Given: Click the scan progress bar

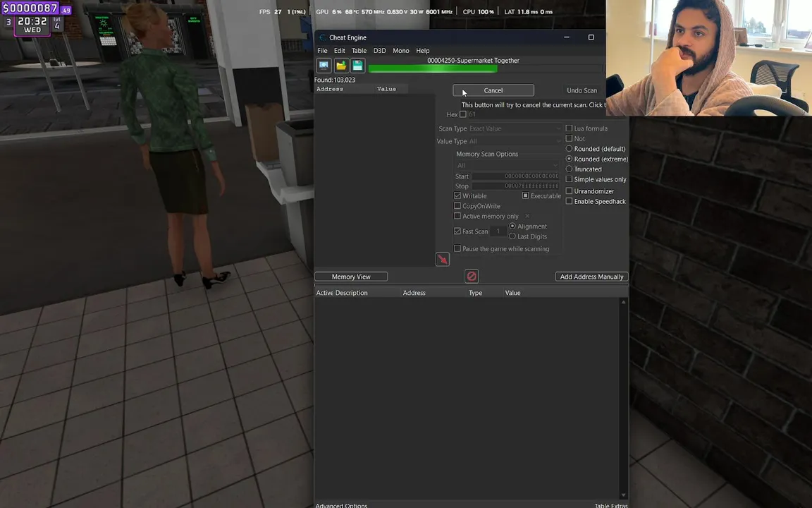Looking at the screenshot, I should 486,68.
